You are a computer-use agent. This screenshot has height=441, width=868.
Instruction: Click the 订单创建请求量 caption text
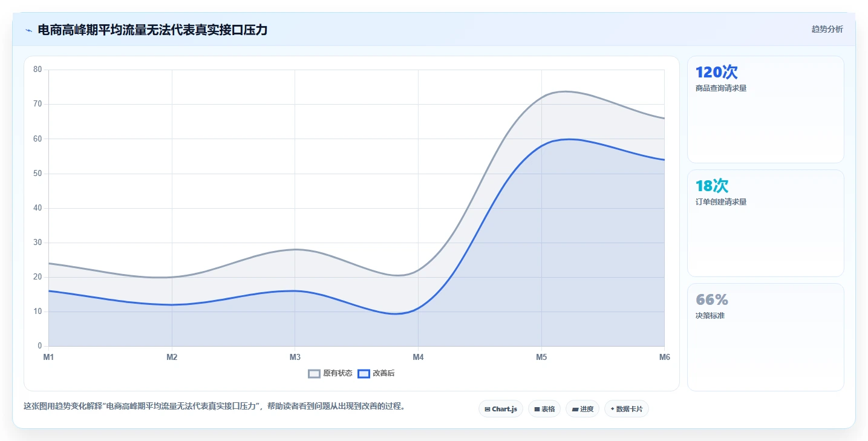[x=721, y=202]
